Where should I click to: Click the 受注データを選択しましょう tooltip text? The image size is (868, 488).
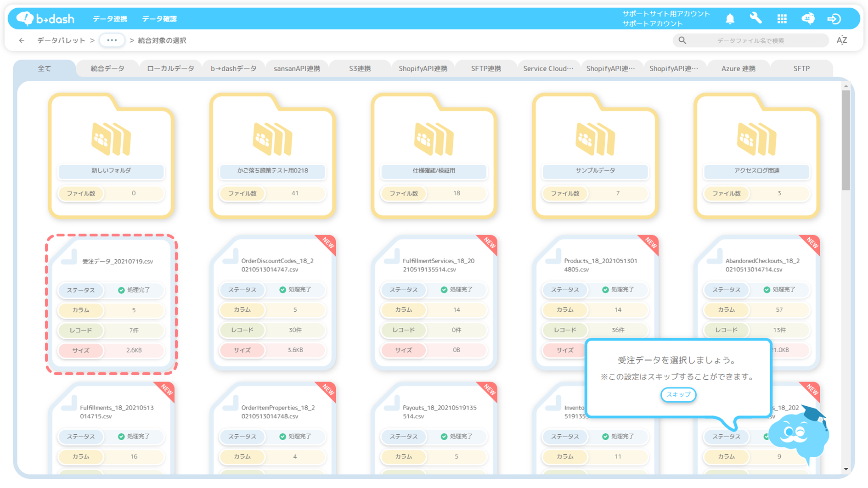click(677, 360)
